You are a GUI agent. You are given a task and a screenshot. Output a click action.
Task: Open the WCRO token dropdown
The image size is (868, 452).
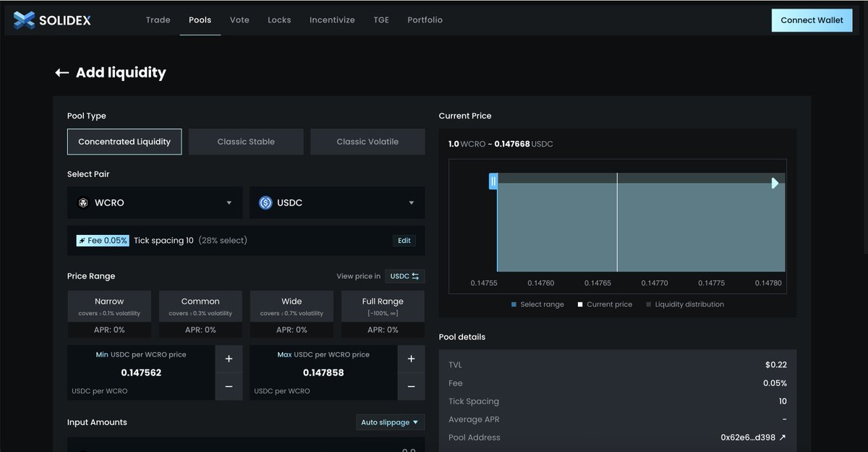155,203
